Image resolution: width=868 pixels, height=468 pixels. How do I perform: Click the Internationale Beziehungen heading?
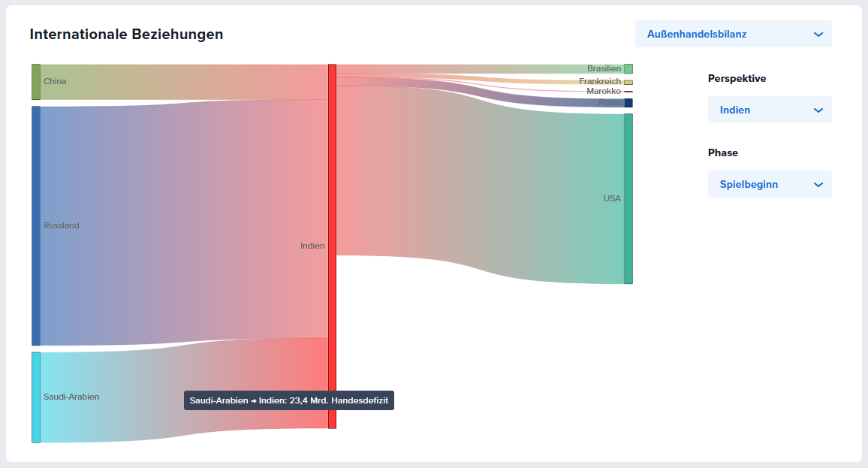tap(126, 35)
